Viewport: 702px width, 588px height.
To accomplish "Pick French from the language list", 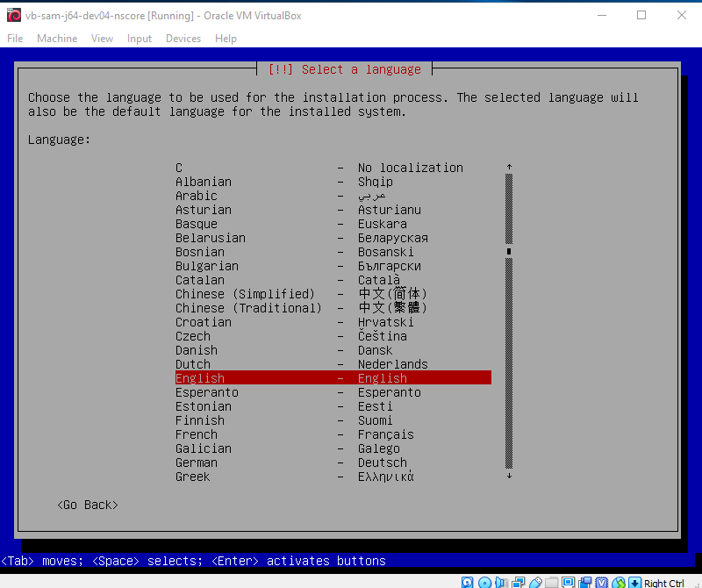I will 333,434.
